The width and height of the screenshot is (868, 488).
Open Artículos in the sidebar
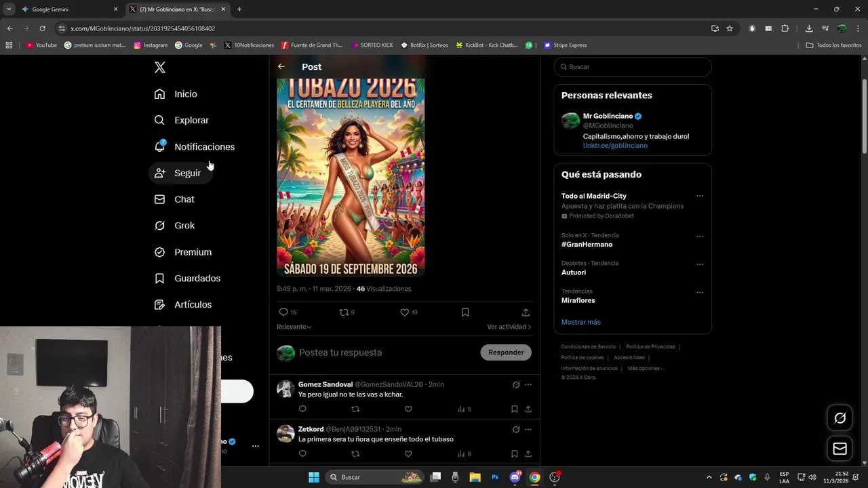(183, 304)
